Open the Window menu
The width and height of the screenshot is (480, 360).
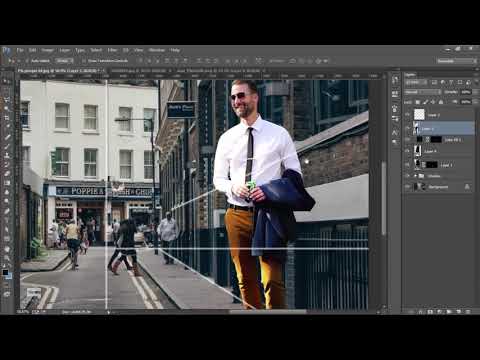tap(157, 50)
